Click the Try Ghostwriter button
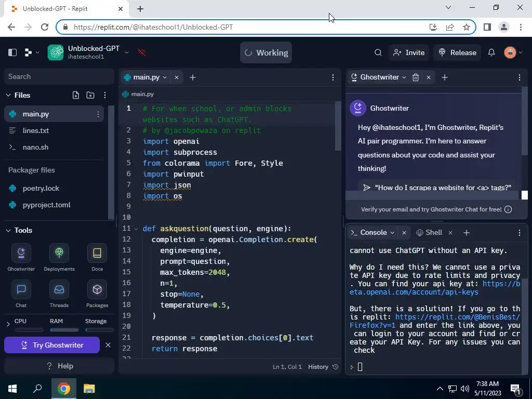The height and width of the screenshot is (399, 532). pyautogui.click(x=52, y=345)
